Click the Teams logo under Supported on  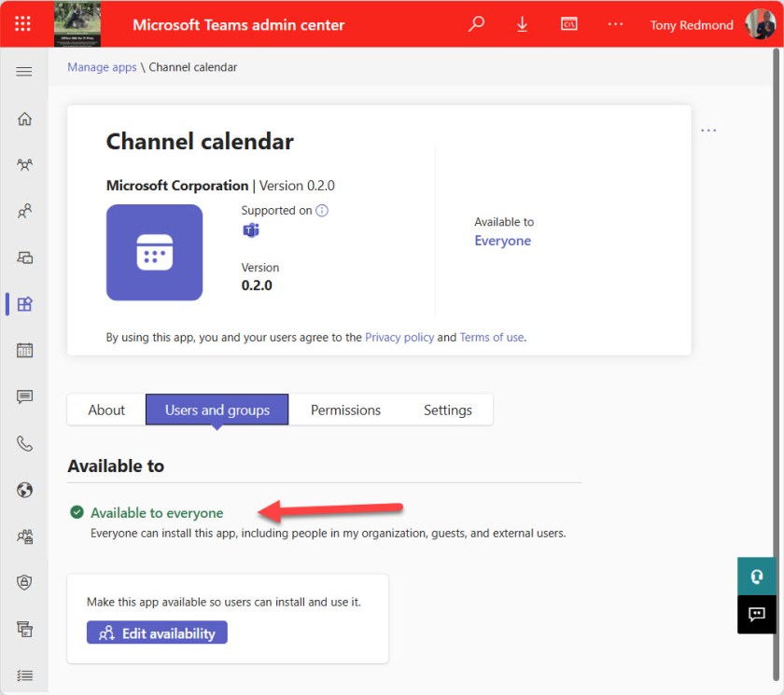coord(251,230)
